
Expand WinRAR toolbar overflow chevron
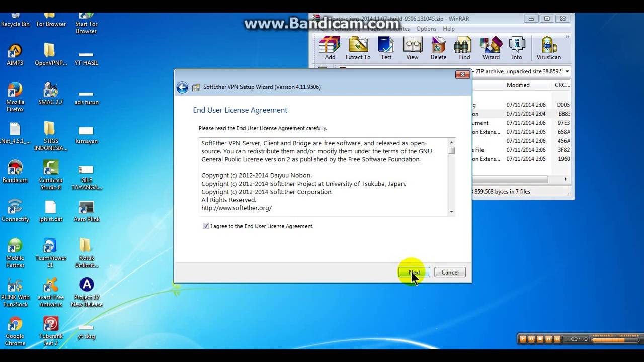(567, 37)
